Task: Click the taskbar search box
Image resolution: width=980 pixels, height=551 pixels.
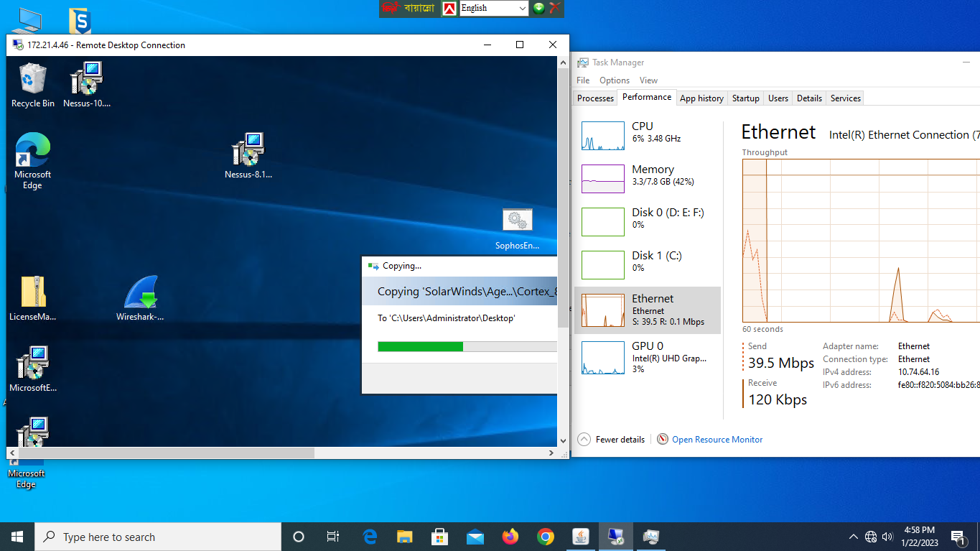Action: click(158, 537)
